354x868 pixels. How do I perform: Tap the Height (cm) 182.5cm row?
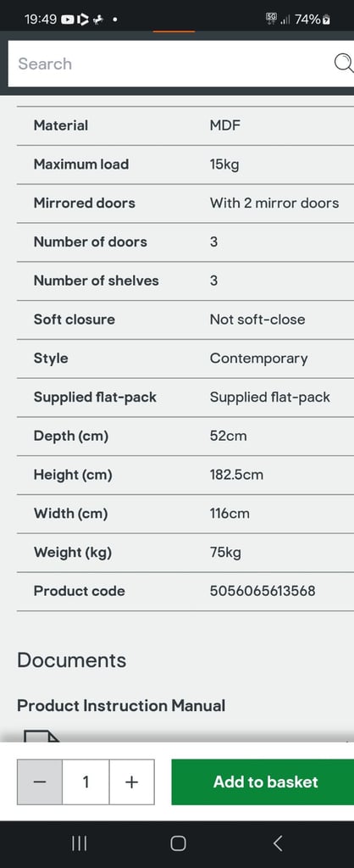point(185,475)
